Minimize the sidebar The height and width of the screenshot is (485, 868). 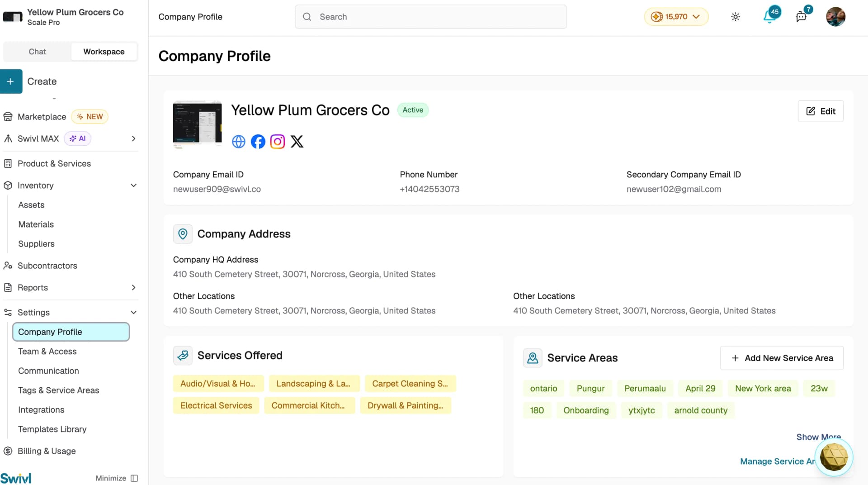pos(117,478)
